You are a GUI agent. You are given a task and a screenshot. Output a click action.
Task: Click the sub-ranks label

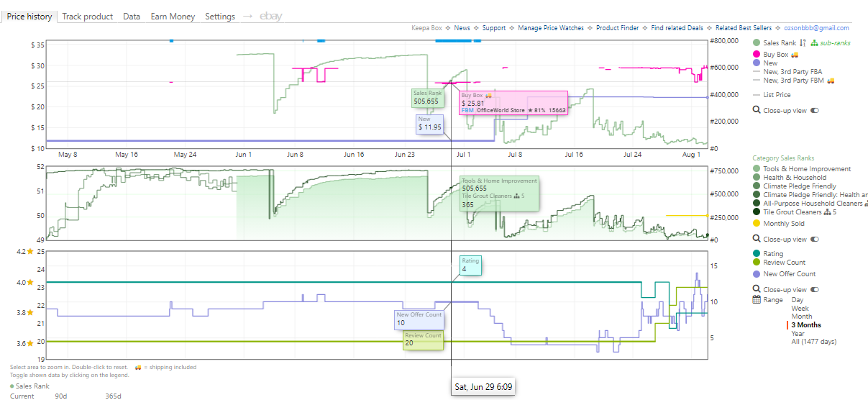coord(835,43)
